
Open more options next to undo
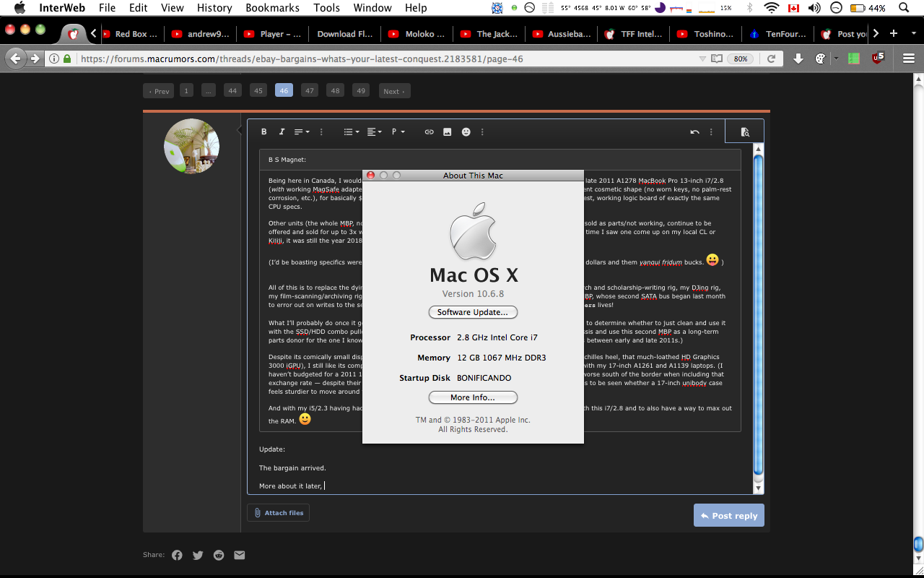[x=711, y=132]
